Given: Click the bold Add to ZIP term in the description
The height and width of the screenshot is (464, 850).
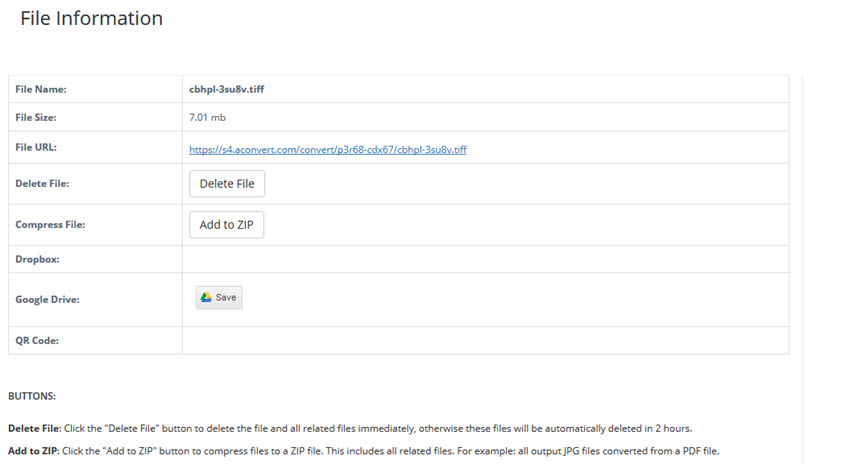Looking at the screenshot, I should (34, 450).
